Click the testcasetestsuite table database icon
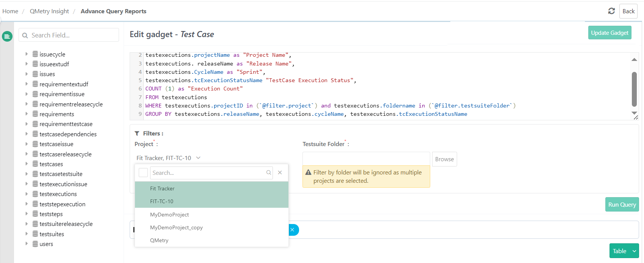 click(35, 174)
